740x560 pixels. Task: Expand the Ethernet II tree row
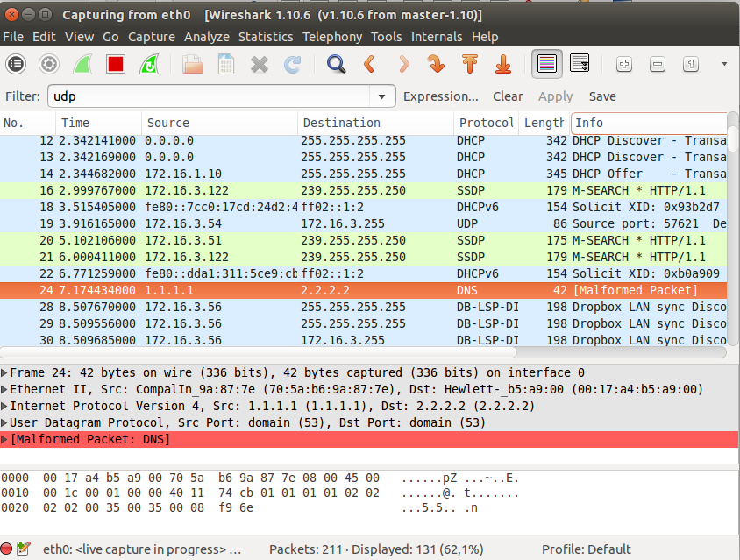5,389
